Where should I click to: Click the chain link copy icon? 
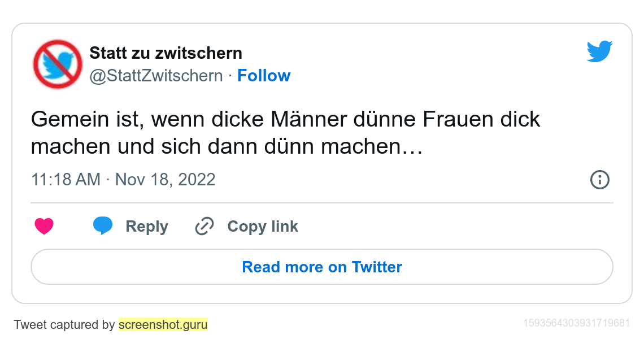pyautogui.click(x=204, y=227)
